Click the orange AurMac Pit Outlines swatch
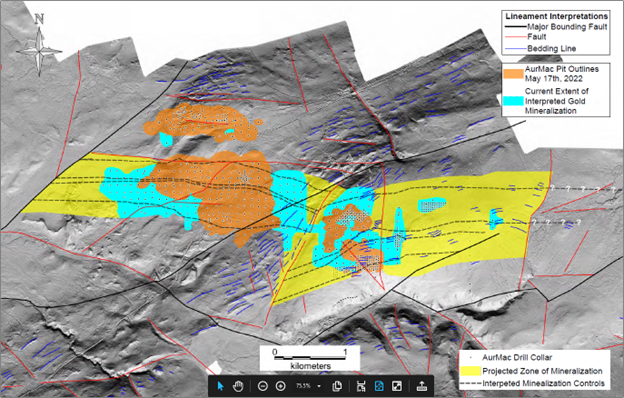 (513, 74)
